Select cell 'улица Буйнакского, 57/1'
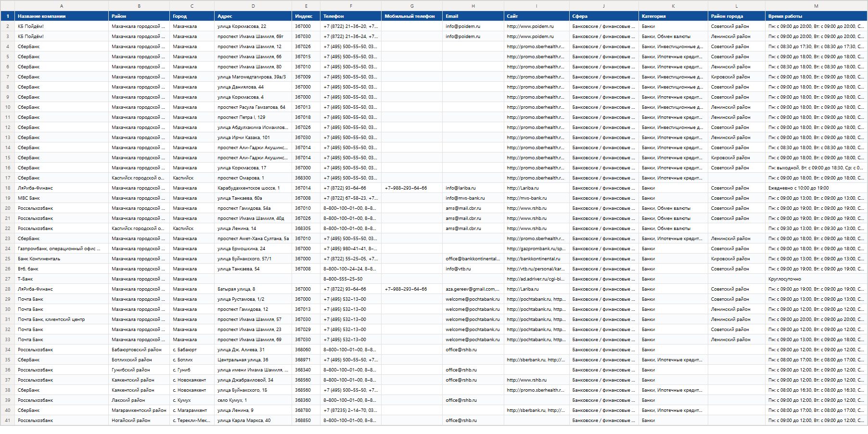Screen dimensions: 868x434 tap(253, 259)
